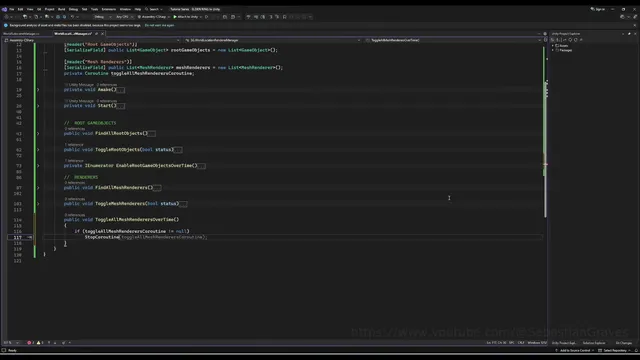Image resolution: width=640 pixels, height=360 pixels.
Task: Click the CRLF line ending indicator
Action: [521, 343]
